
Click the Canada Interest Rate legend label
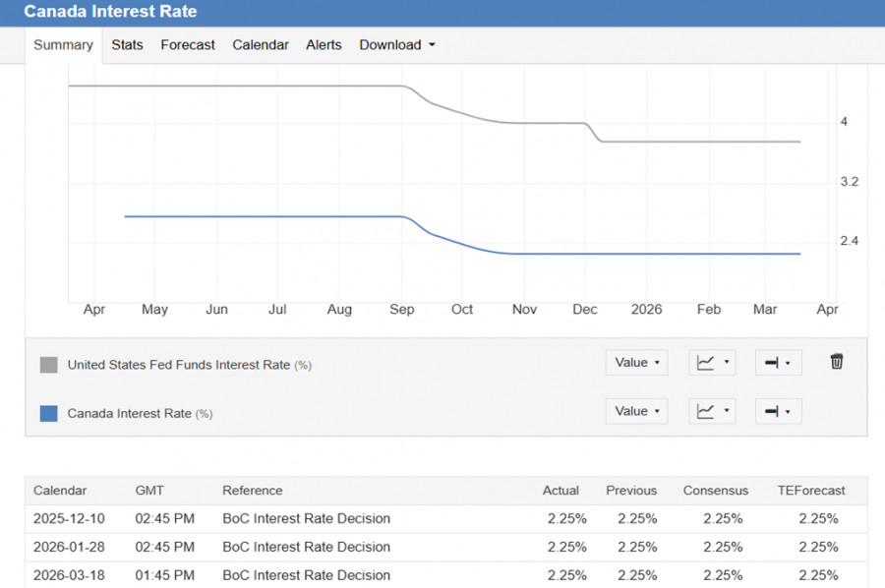tap(129, 414)
